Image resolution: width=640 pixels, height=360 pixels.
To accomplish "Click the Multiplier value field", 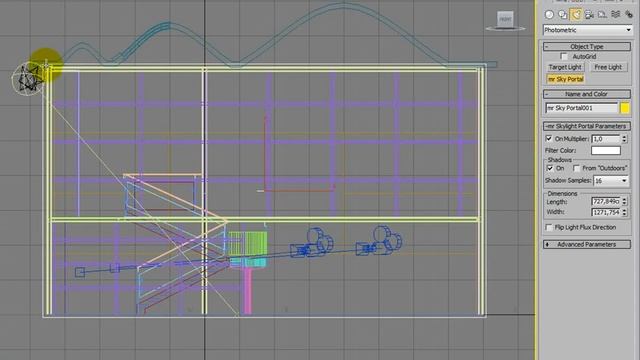I will pos(606,139).
